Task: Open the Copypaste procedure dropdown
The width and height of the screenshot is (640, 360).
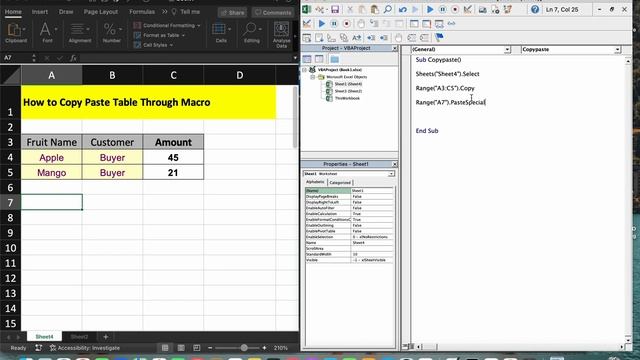Action: pyautogui.click(x=617, y=49)
